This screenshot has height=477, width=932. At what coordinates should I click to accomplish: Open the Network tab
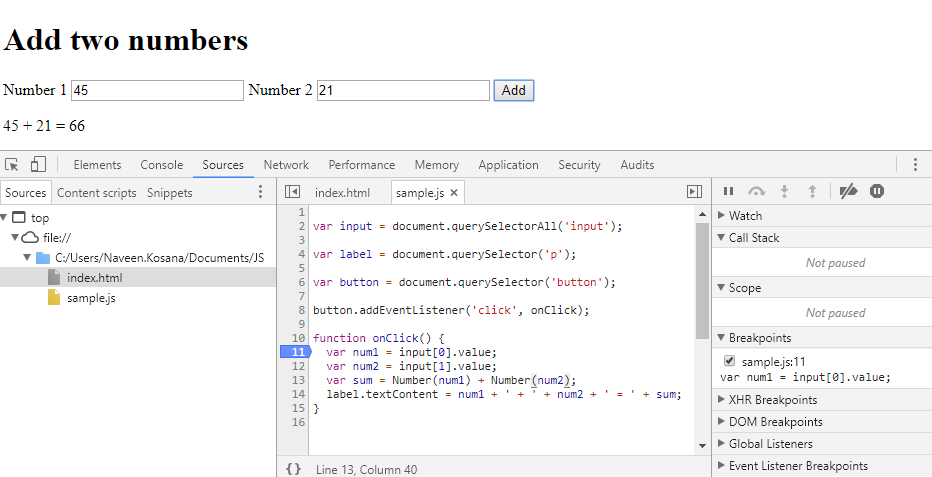[286, 165]
